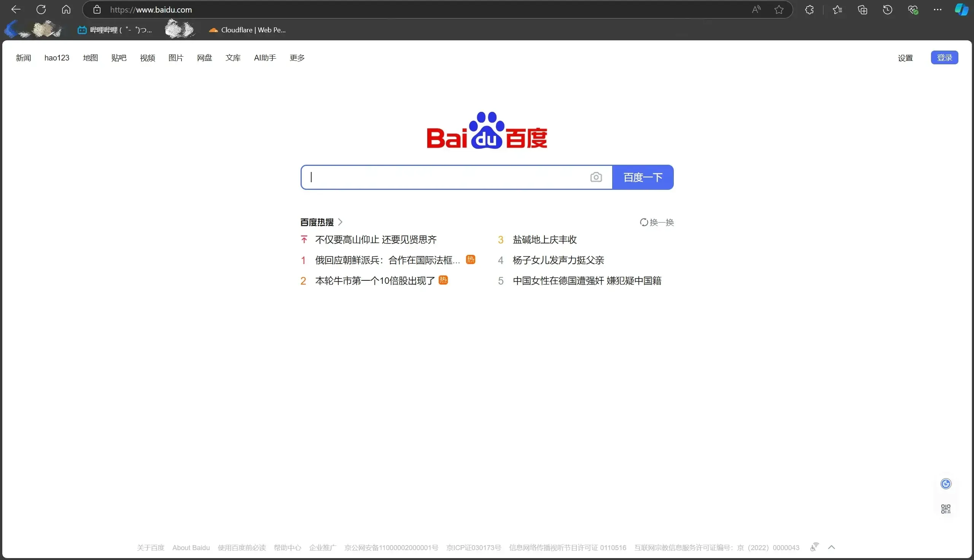The width and height of the screenshot is (974, 560).
Task: Open hot search 俄回应朝鲜派兵
Action: 388,260
